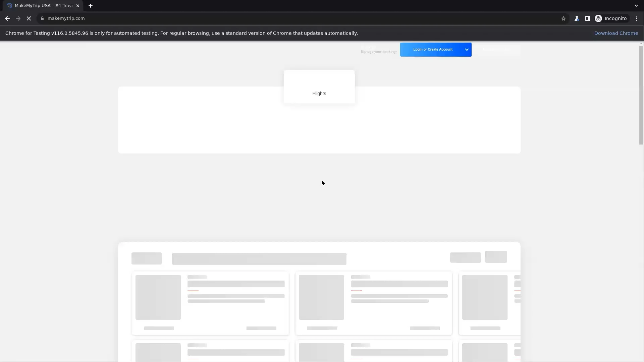
Task: Open Chrome Labs experiments flask icon
Action: pyautogui.click(x=577, y=18)
